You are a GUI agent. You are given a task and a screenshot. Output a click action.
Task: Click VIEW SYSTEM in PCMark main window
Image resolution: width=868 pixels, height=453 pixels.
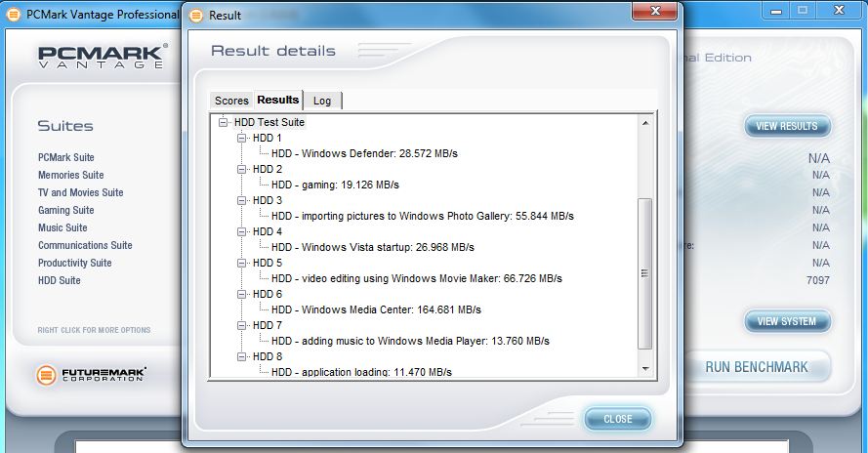pyautogui.click(x=787, y=321)
